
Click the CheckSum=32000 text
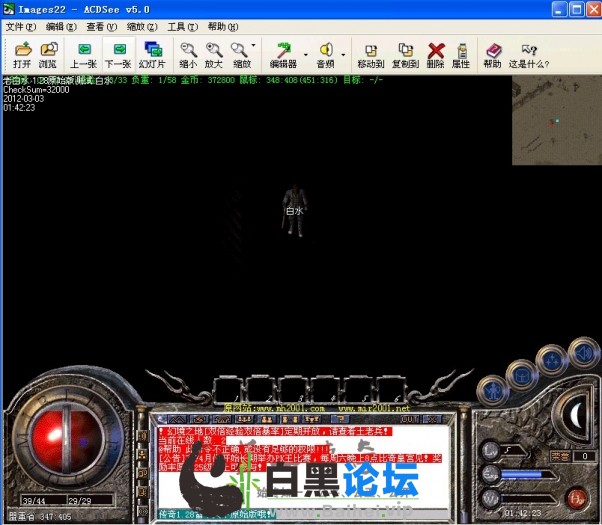[x=36, y=89]
